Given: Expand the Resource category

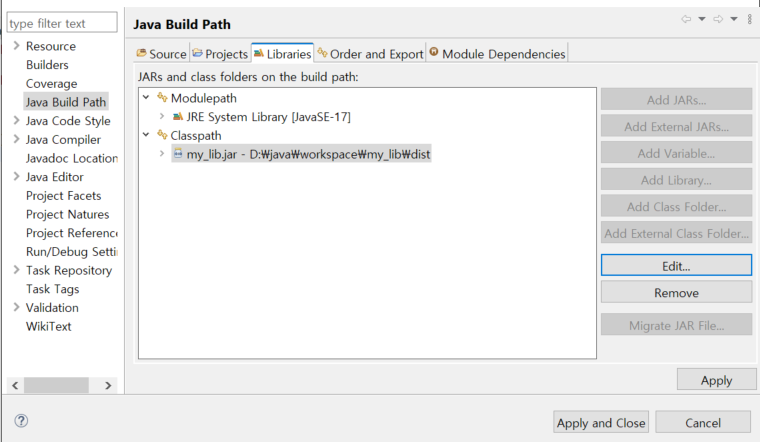Looking at the screenshot, I should [x=16, y=46].
